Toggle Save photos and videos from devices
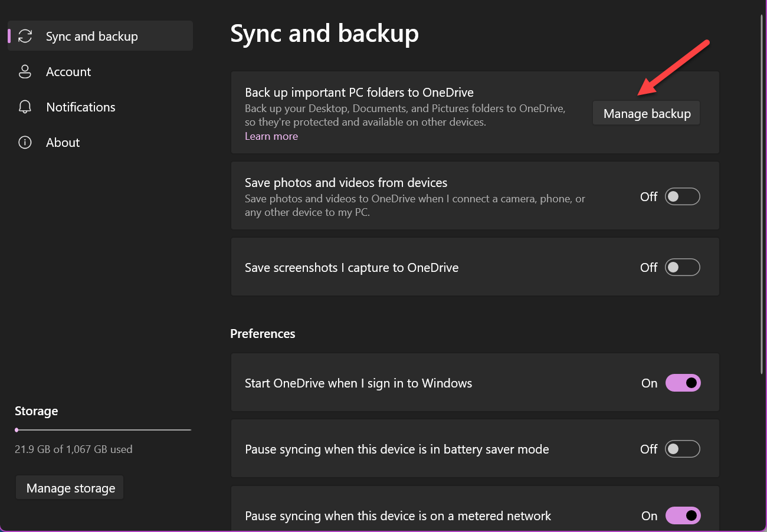 tap(683, 196)
